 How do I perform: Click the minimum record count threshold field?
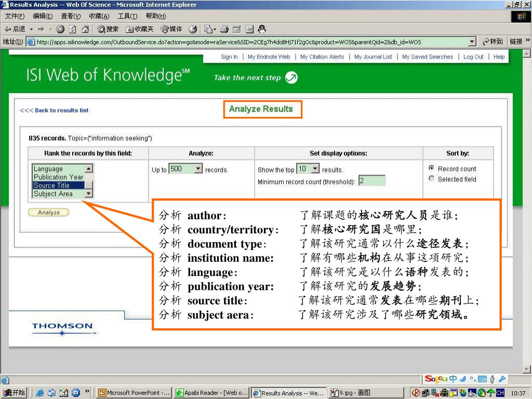pos(372,180)
